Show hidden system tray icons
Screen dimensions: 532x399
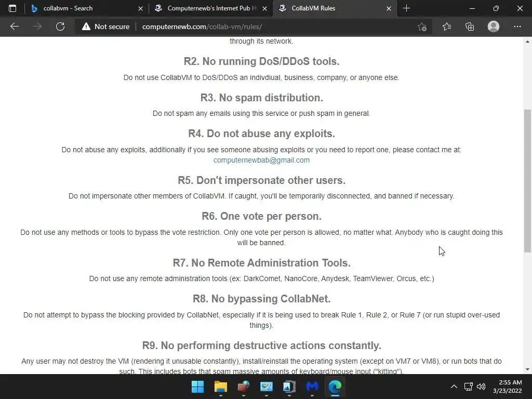[x=454, y=387]
